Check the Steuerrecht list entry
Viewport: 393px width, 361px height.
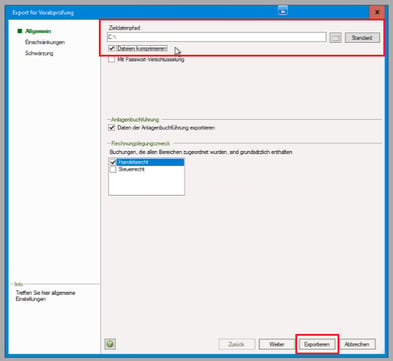point(113,170)
